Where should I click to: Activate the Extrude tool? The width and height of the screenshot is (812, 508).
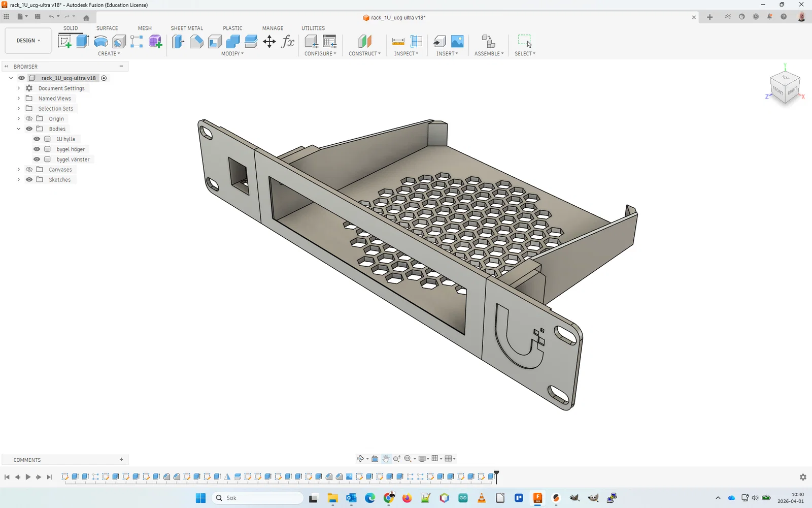point(82,42)
